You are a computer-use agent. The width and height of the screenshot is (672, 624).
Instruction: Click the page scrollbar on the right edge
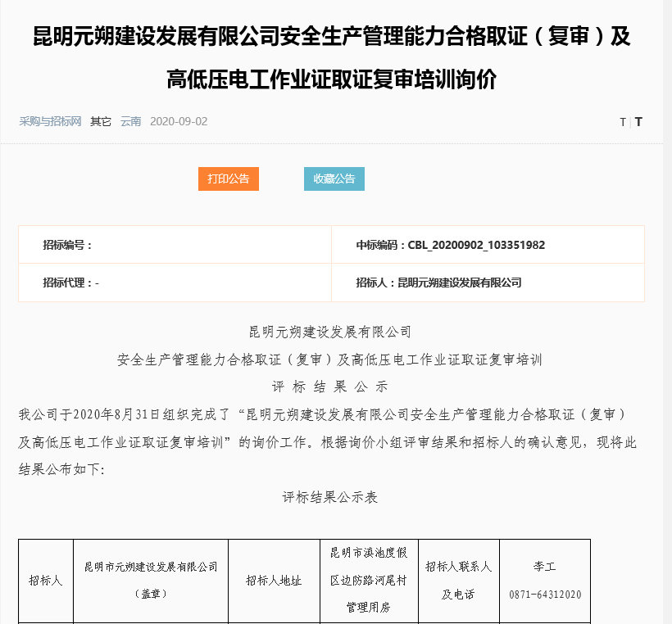coord(667,311)
